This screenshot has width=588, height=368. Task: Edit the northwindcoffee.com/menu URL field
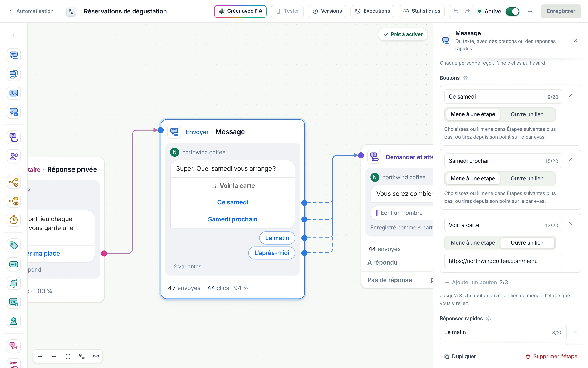coord(503,261)
